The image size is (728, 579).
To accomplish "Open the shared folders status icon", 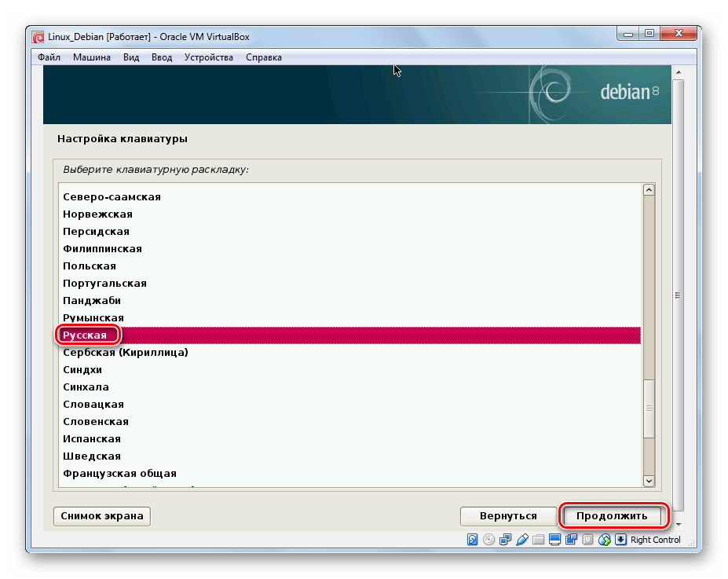I will [538, 540].
